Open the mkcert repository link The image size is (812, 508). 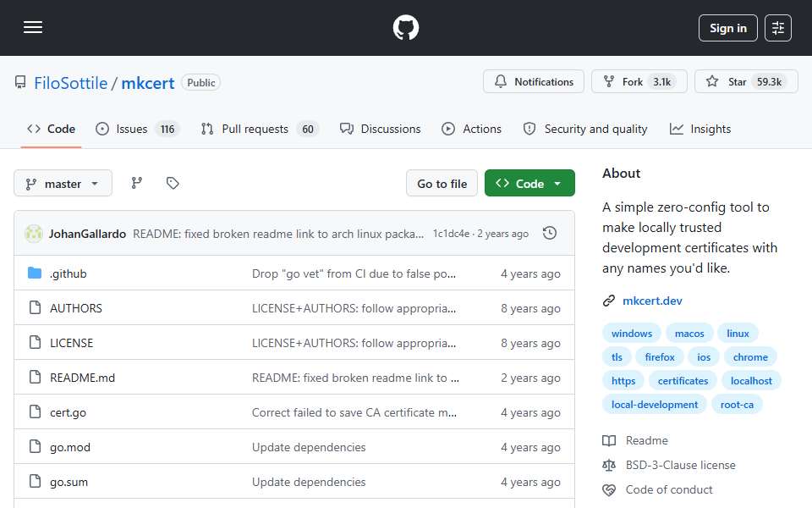point(147,83)
